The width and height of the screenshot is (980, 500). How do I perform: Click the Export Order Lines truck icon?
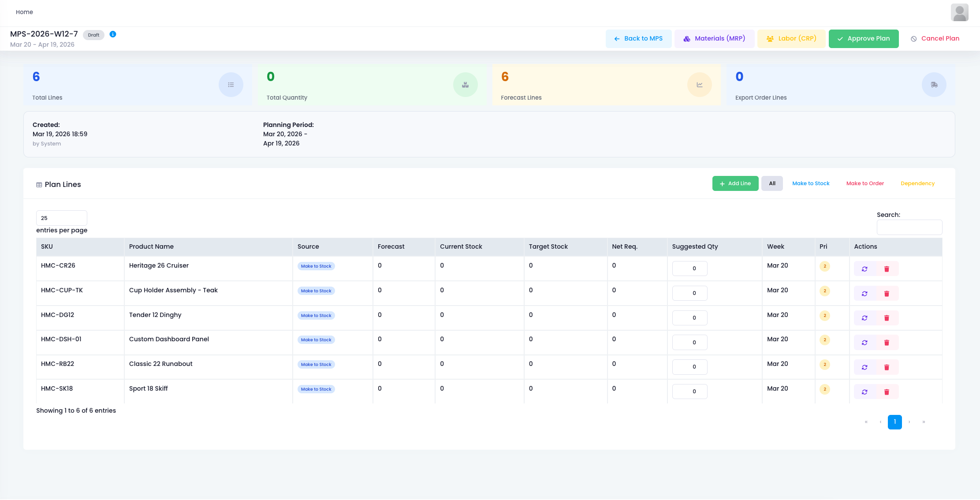tap(934, 85)
